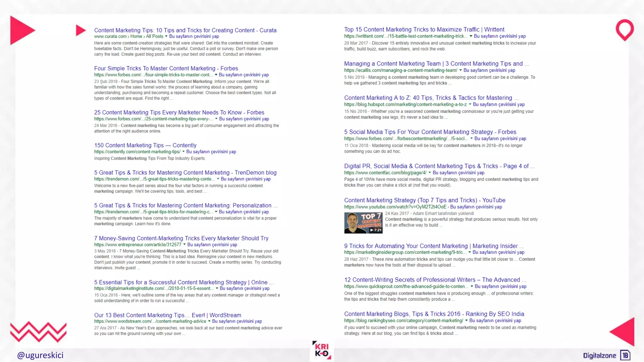Translate the HubSpot result page
This screenshot has width=644, height=362.
click(499, 104)
